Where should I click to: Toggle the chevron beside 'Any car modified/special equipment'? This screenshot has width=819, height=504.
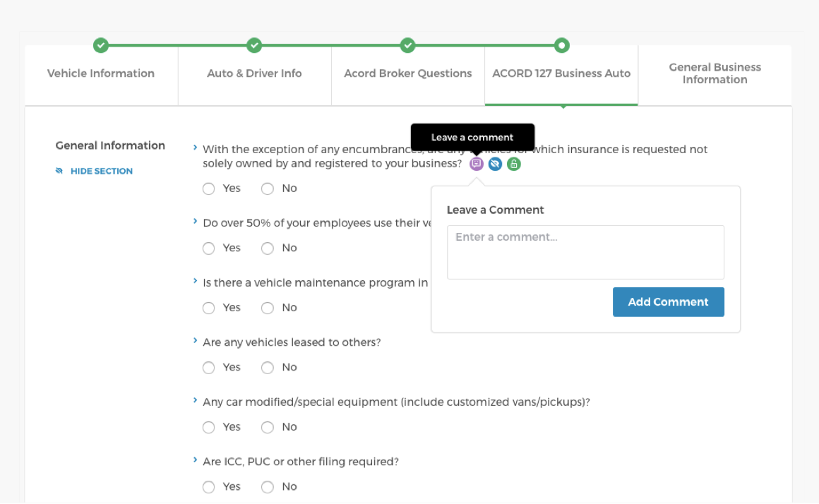coord(196,401)
